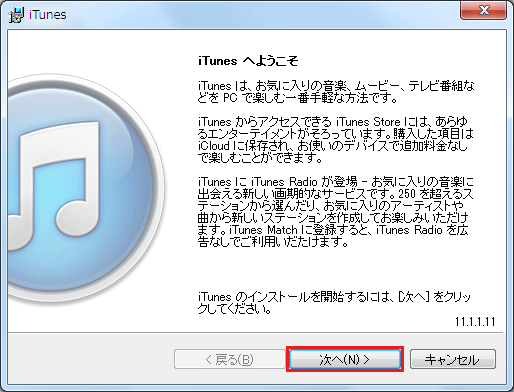This screenshot has width=514, height=392.
Task: Click the paragraph mentioning iTunes Radio が登場
Action: (x=335, y=212)
